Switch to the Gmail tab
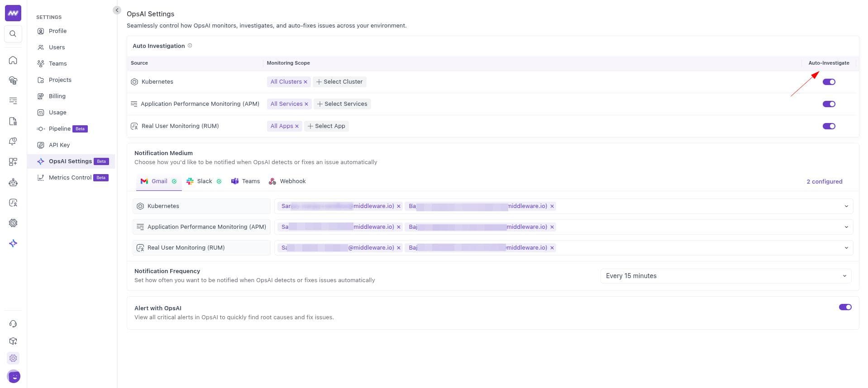Image resolution: width=868 pixels, height=388 pixels. click(x=159, y=181)
